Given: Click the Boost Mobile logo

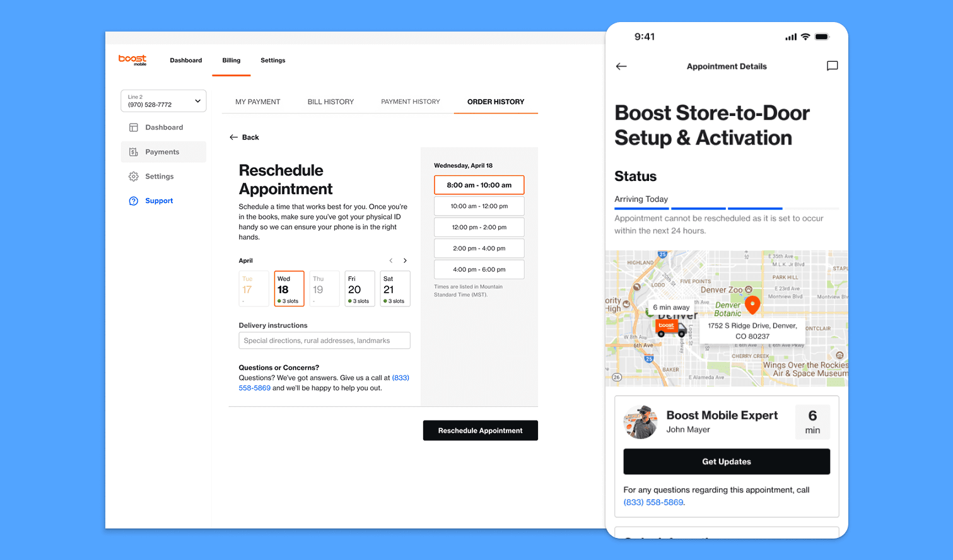Looking at the screenshot, I should pos(132,60).
